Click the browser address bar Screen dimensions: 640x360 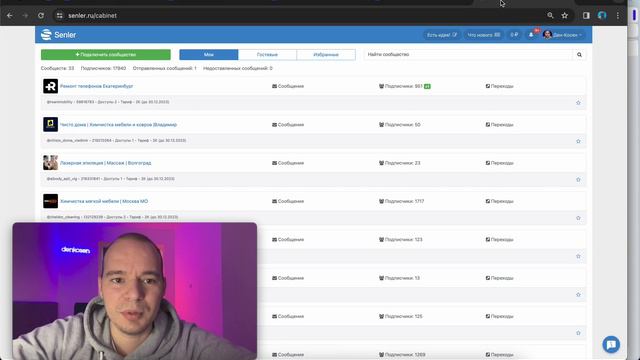coord(302,16)
